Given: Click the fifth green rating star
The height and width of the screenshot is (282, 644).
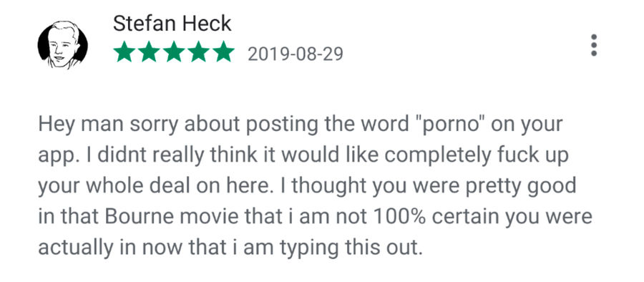Looking at the screenshot, I should tap(224, 52).
